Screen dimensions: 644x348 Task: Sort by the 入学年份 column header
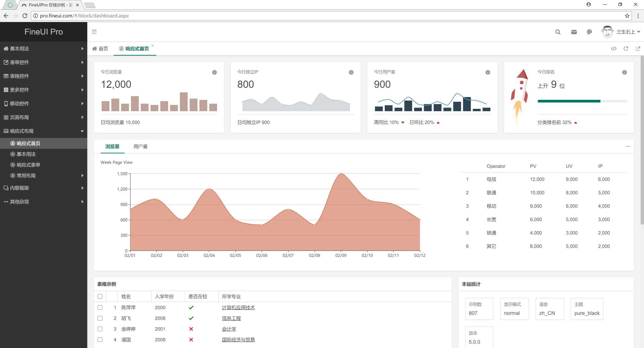(x=168, y=296)
